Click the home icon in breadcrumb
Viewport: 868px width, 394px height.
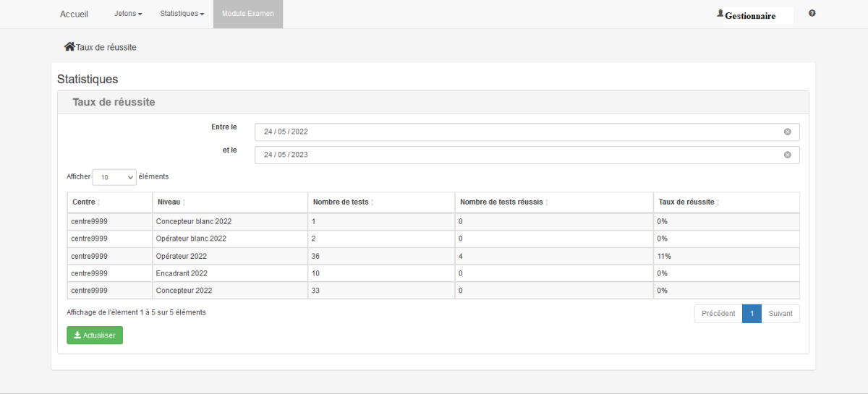[x=69, y=47]
